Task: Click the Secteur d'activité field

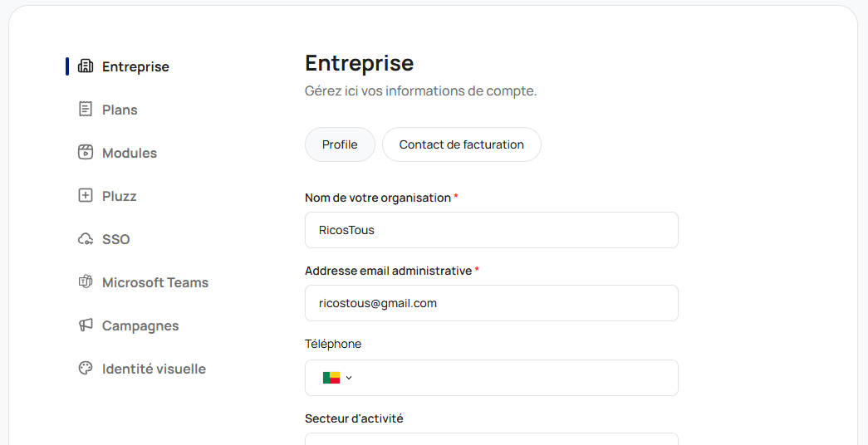Action: (492, 439)
